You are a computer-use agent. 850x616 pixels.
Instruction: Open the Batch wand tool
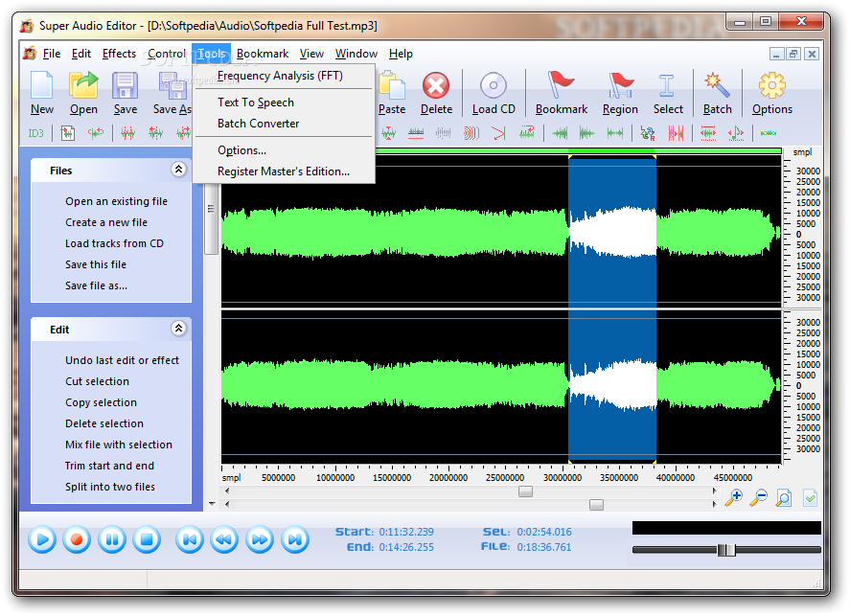[717, 85]
